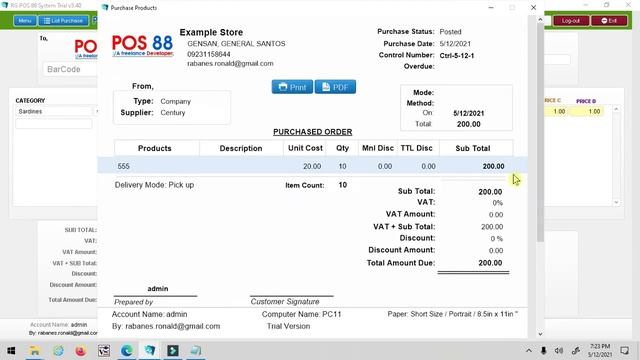Click the volume speaker icon in the system tray

(x=559, y=351)
